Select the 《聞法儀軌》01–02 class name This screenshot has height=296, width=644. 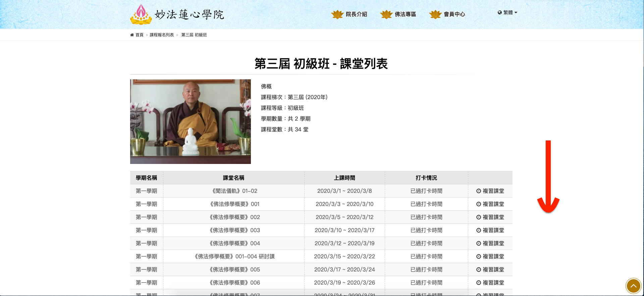click(234, 191)
